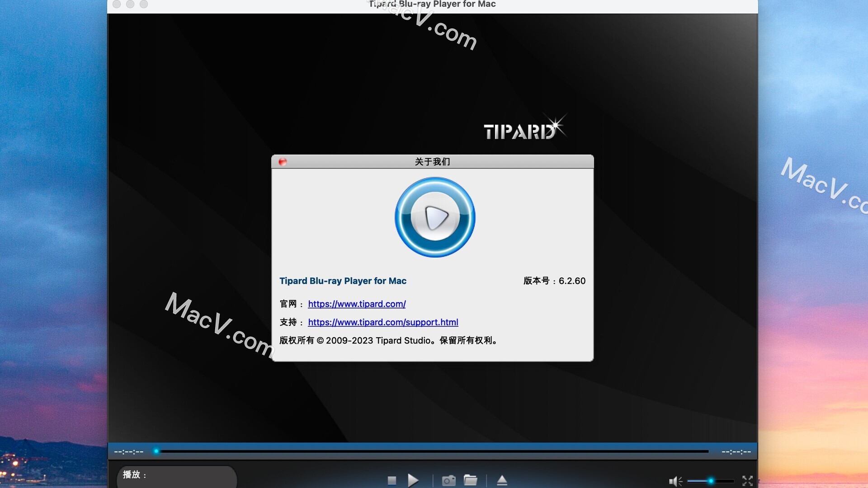Eject the disc with the eject icon
Screen dimensions: 868x488
point(502,480)
